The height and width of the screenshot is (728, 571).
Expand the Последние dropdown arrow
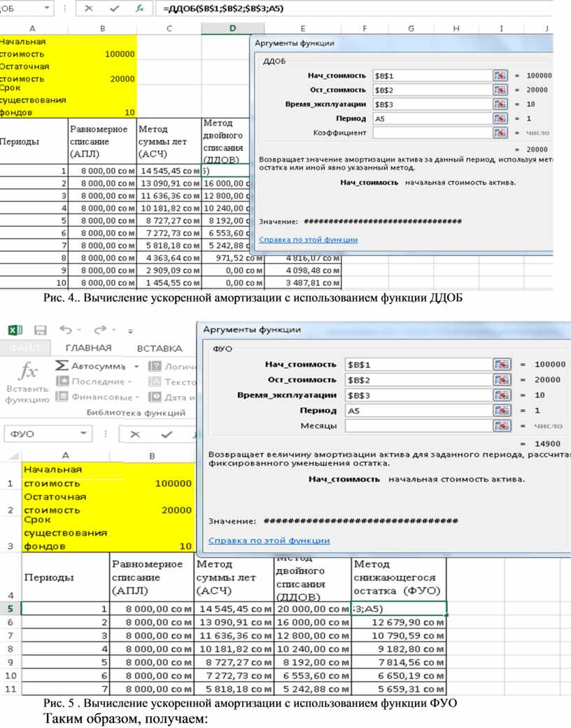point(129,382)
